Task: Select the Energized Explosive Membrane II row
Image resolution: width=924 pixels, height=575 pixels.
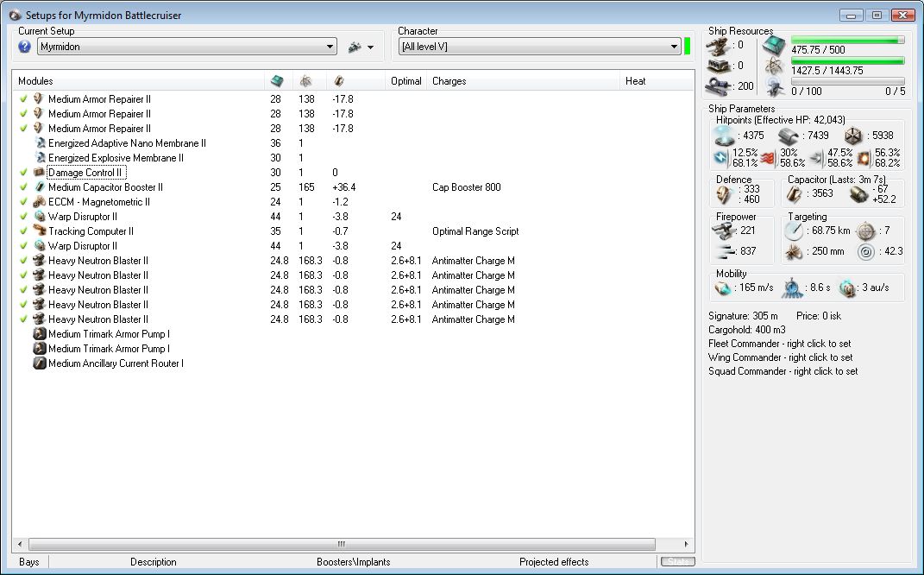Action: coord(353,157)
